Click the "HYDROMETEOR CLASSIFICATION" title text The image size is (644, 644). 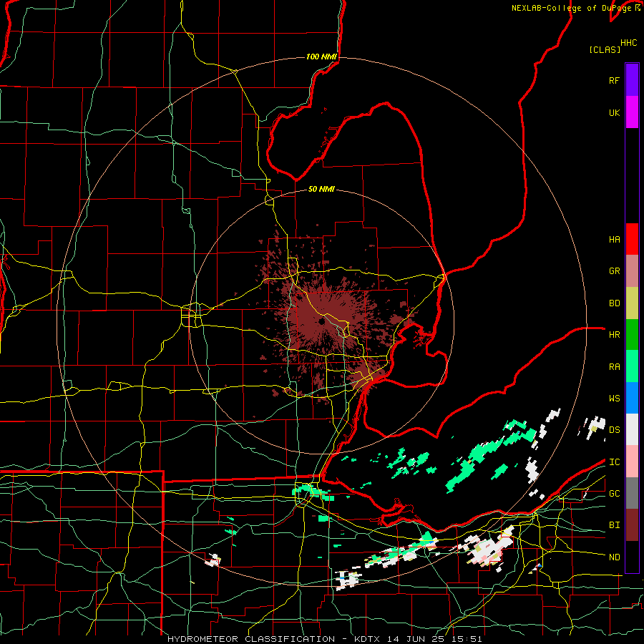pos(251,639)
